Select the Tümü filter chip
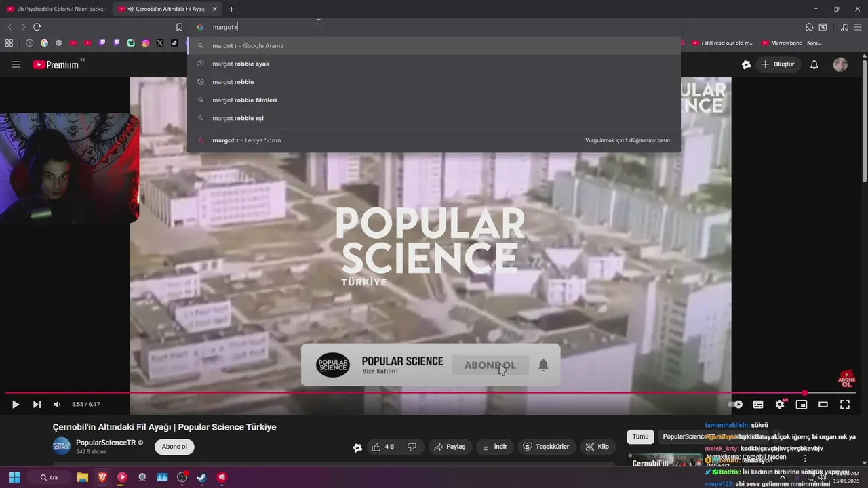 point(640,437)
